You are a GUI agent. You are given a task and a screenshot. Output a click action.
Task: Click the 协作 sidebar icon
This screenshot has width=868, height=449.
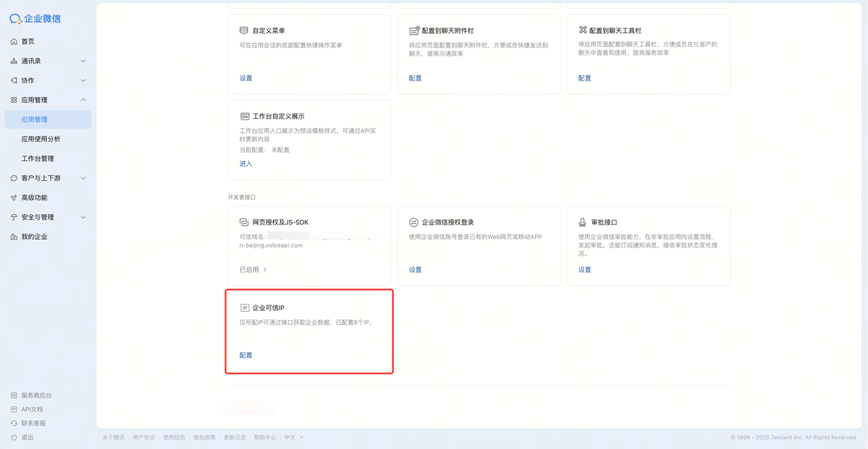click(x=14, y=81)
